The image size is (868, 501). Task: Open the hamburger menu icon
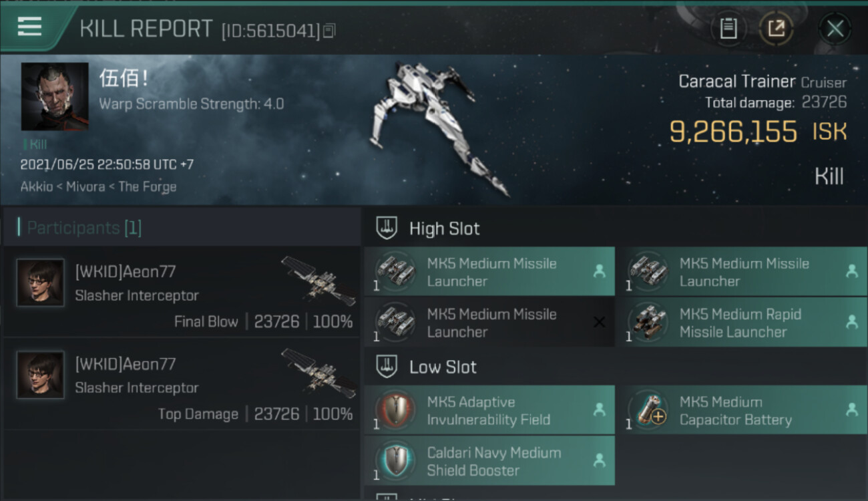click(29, 27)
